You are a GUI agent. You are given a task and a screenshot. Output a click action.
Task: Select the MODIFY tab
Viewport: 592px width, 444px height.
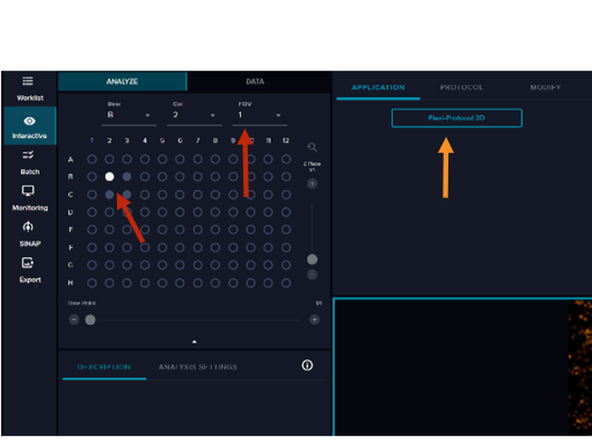coord(545,88)
